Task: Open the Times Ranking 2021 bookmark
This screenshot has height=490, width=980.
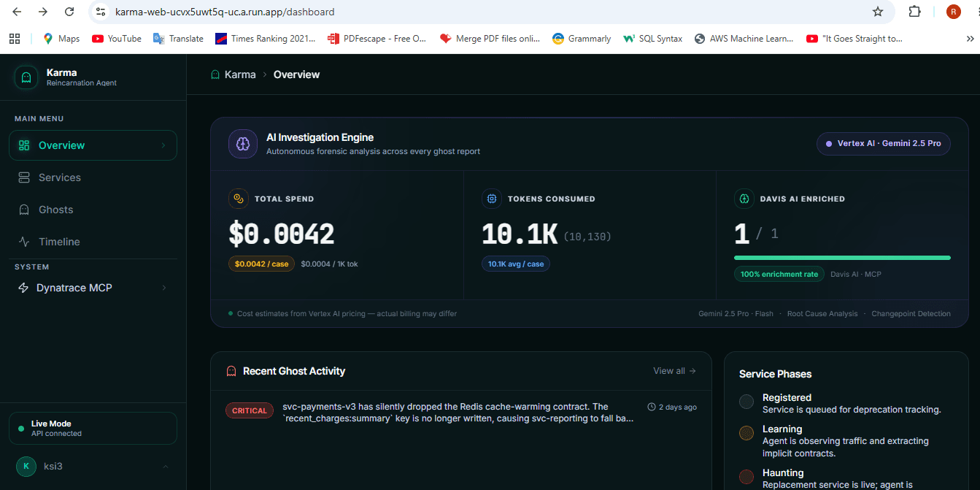Action: pos(266,39)
